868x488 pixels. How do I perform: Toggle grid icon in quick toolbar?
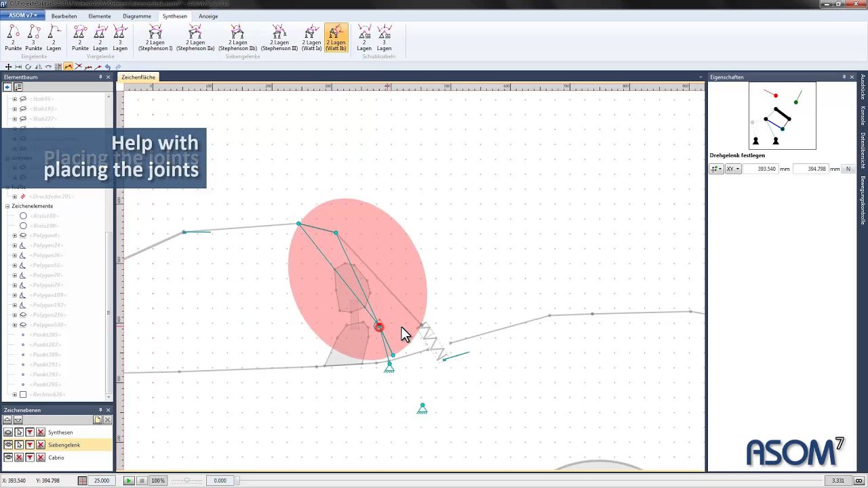(x=58, y=66)
